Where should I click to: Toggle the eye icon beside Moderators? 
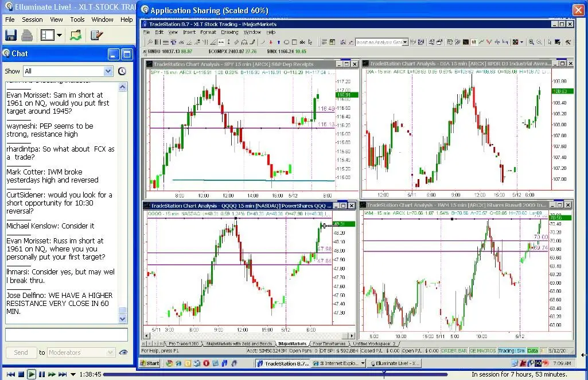tap(123, 352)
